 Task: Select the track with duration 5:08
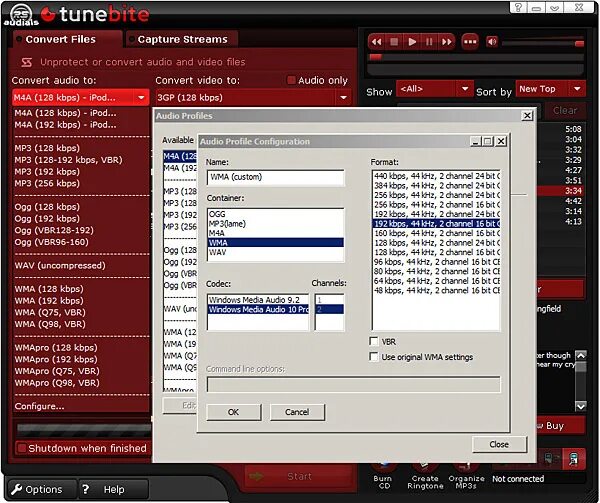573,129
